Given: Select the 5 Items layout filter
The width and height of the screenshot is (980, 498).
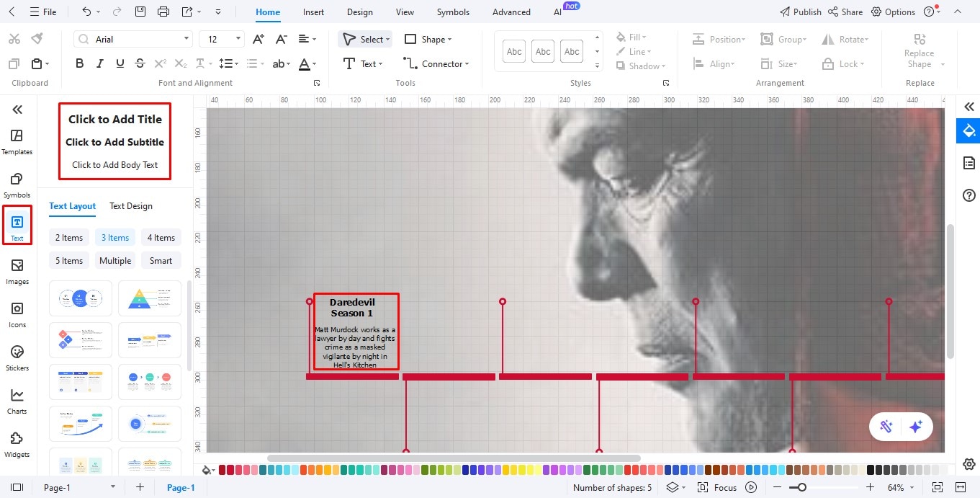Looking at the screenshot, I should coord(69,261).
